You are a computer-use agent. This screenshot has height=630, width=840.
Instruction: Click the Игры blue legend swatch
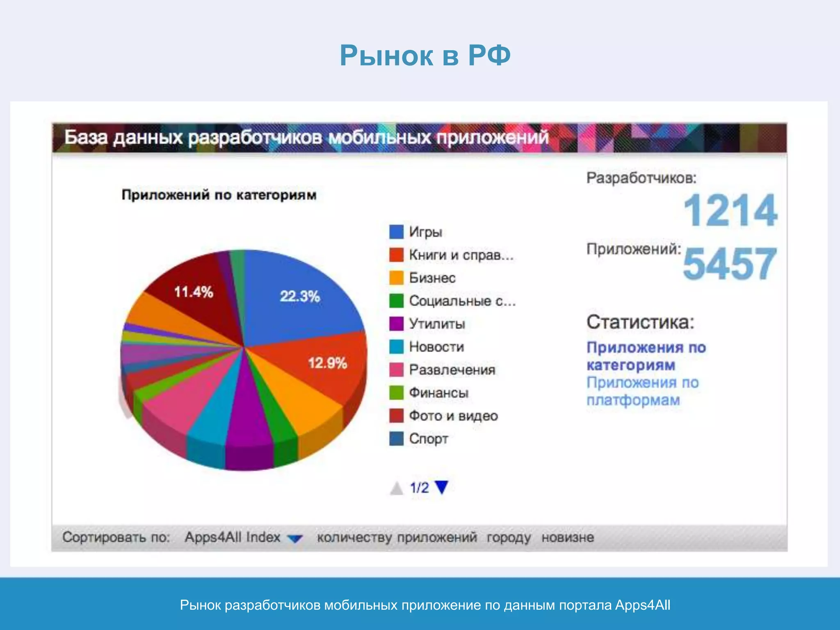coord(396,232)
